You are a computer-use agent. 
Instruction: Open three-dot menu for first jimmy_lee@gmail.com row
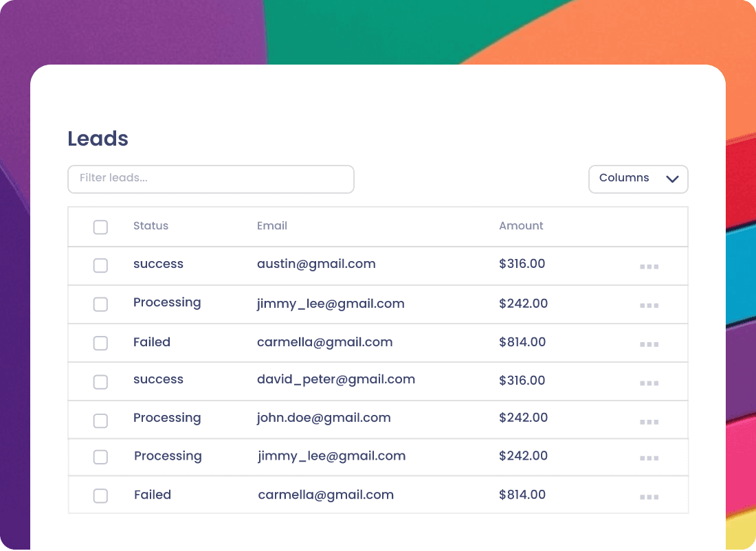pos(649,306)
